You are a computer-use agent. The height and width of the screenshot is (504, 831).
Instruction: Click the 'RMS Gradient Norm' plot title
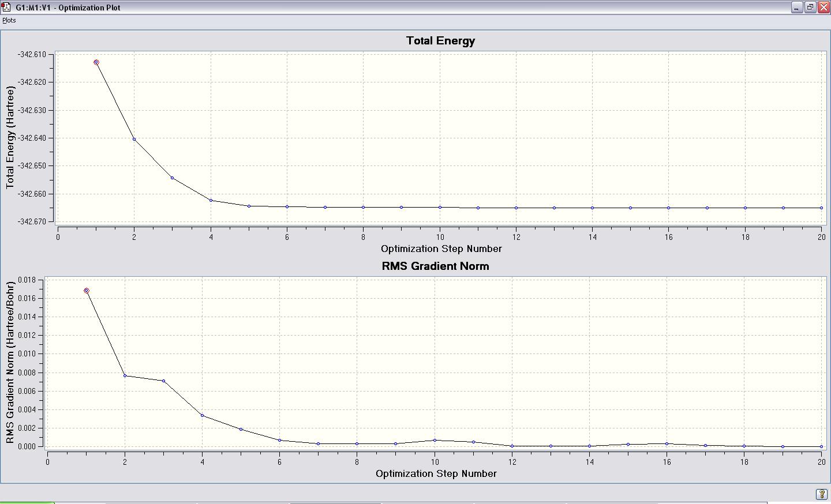point(436,266)
